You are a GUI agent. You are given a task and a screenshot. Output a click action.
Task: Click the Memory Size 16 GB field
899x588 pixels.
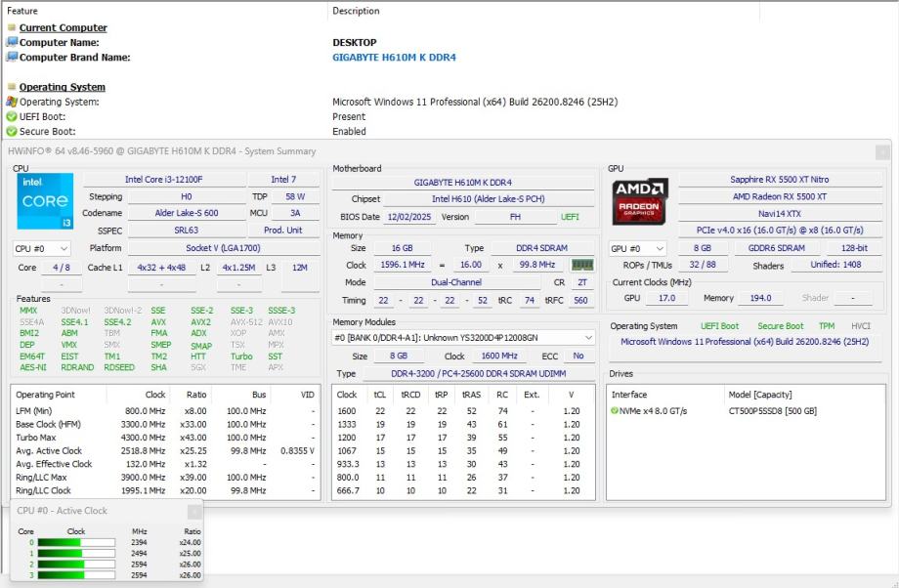(403, 248)
